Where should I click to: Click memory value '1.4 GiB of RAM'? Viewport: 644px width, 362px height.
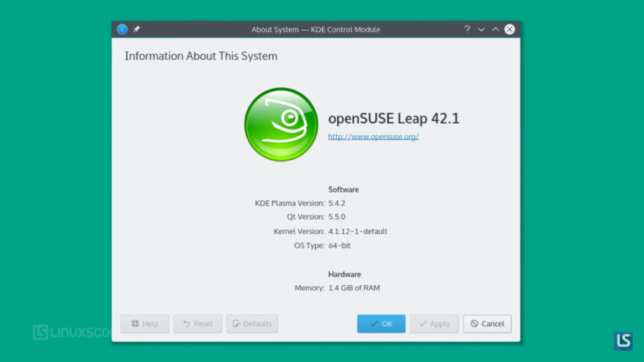point(354,288)
